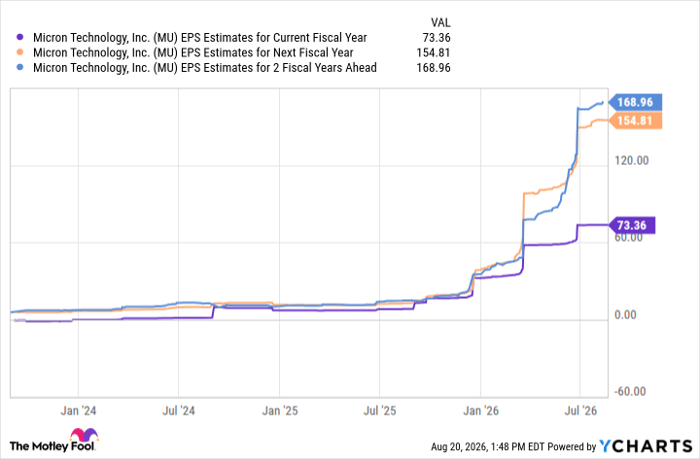Click the Jul '24 x-axis label

coord(179,411)
